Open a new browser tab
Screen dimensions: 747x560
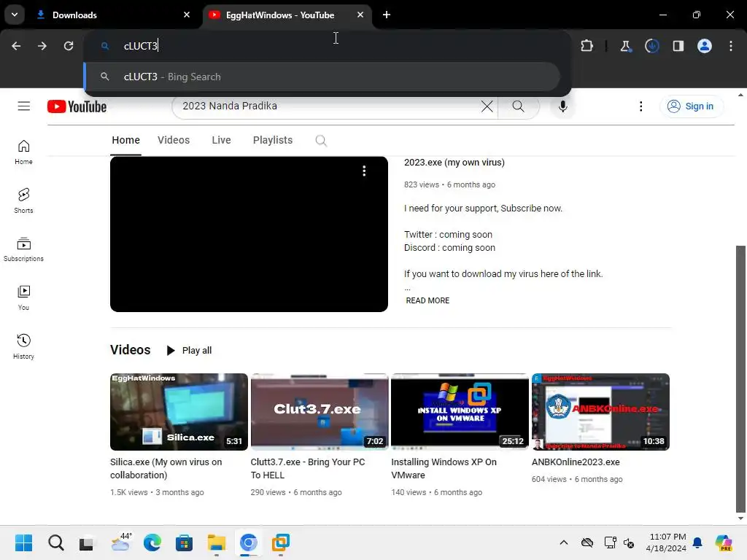[387, 15]
